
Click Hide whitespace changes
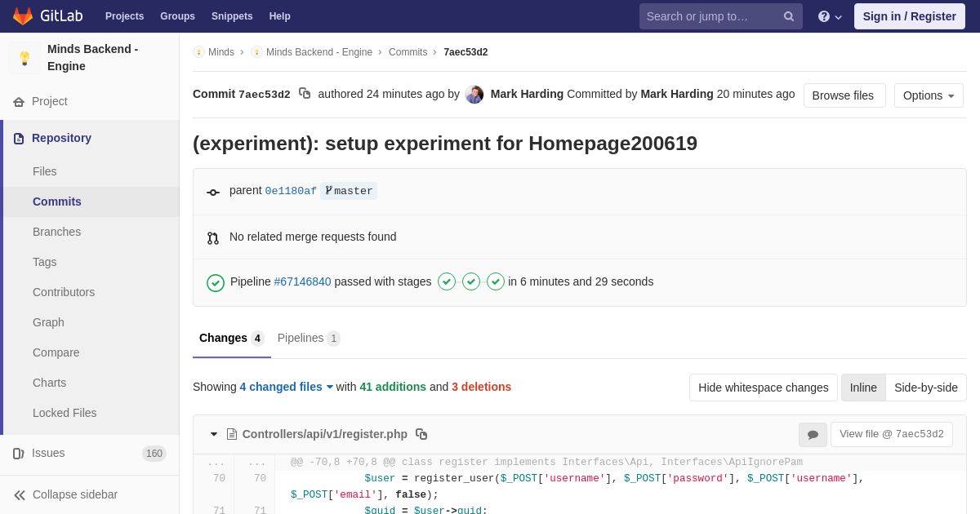click(764, 388)
